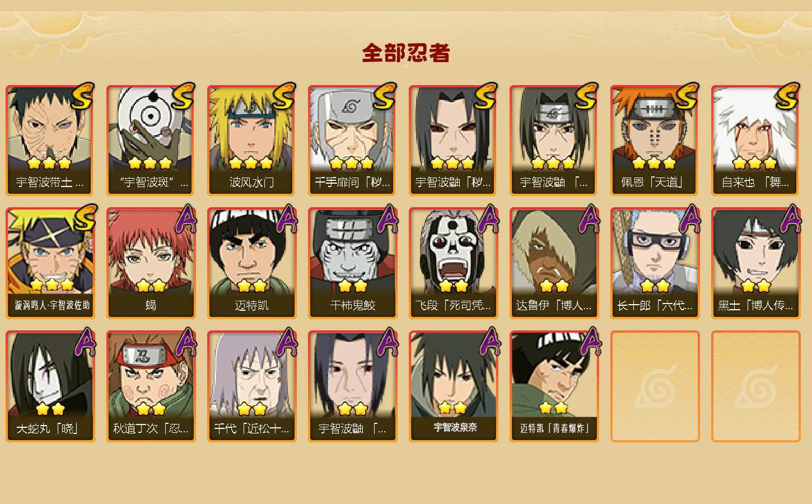Viewport: 812px width, 504px height.
Task: Click A rank badge on 蝎 card
Action: [186, 218]
